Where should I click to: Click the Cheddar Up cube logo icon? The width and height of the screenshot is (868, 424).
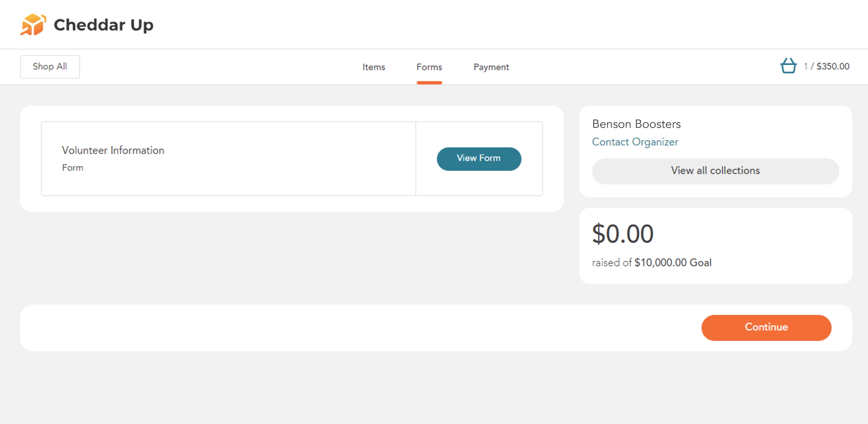[x=33, y=25]
